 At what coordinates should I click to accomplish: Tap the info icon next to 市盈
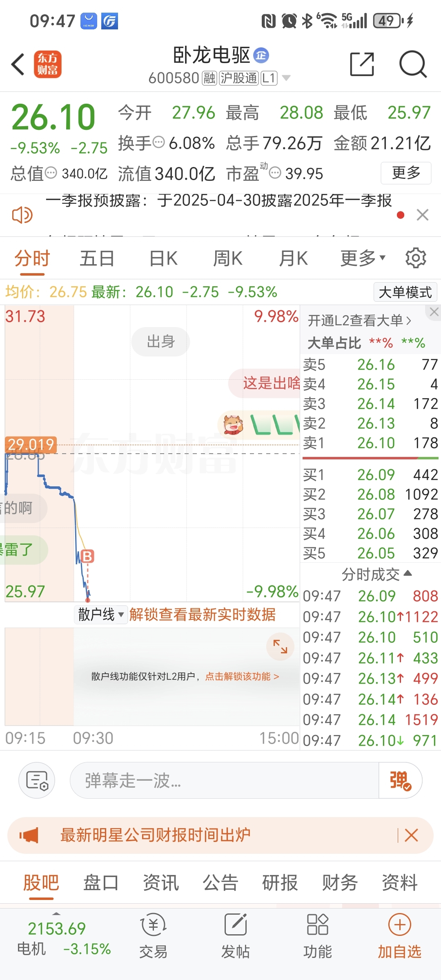pos(276,173)
